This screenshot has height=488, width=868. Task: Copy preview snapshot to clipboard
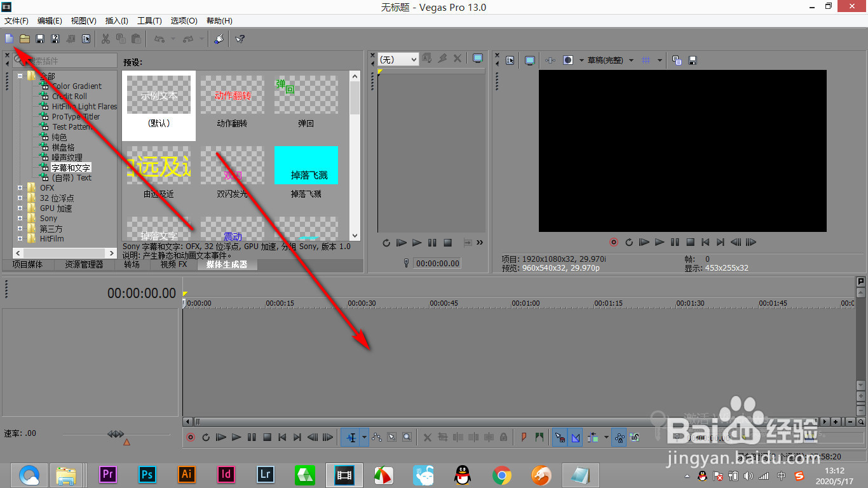pos(677,60)
